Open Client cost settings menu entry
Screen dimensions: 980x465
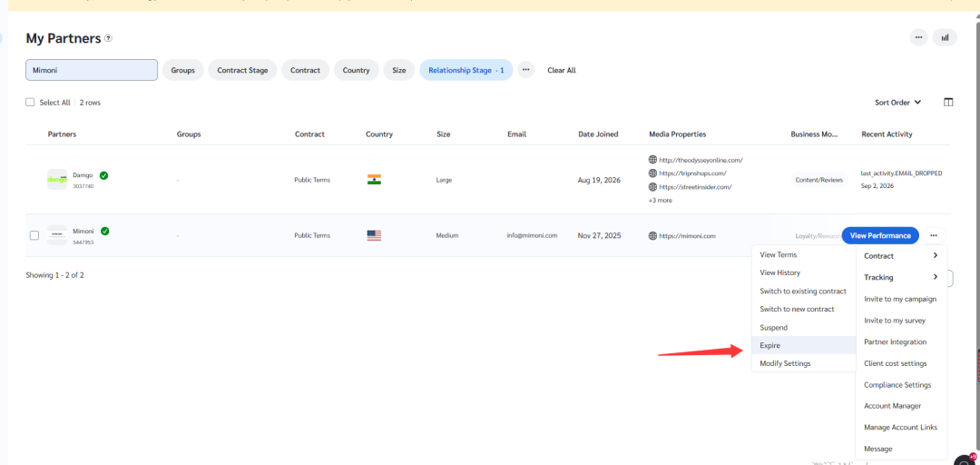901,363
